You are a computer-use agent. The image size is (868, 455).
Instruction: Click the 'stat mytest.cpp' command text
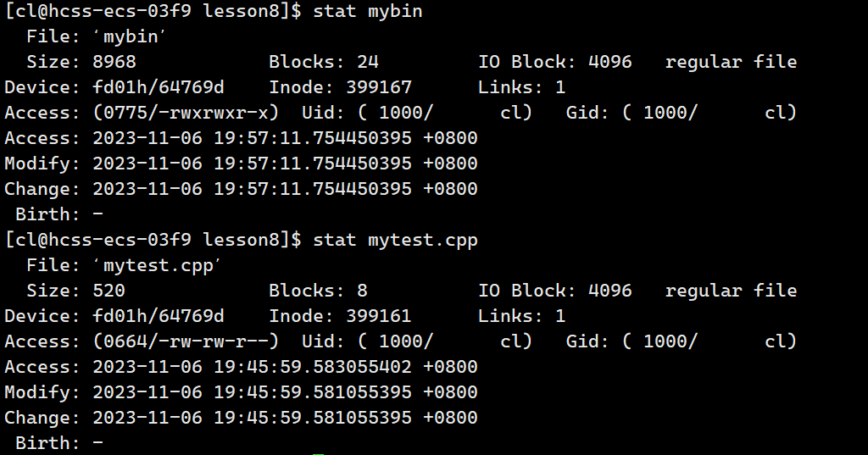click(x=395, y=240)
